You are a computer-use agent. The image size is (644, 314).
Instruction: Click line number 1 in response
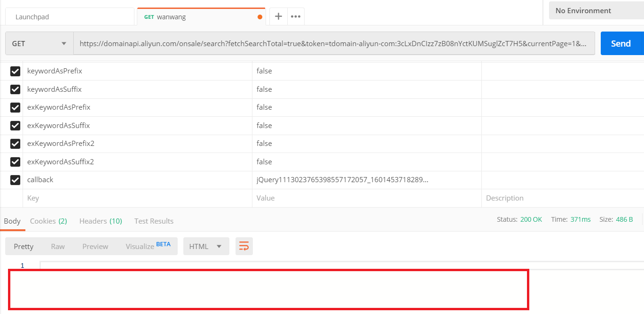click(22, 266)
